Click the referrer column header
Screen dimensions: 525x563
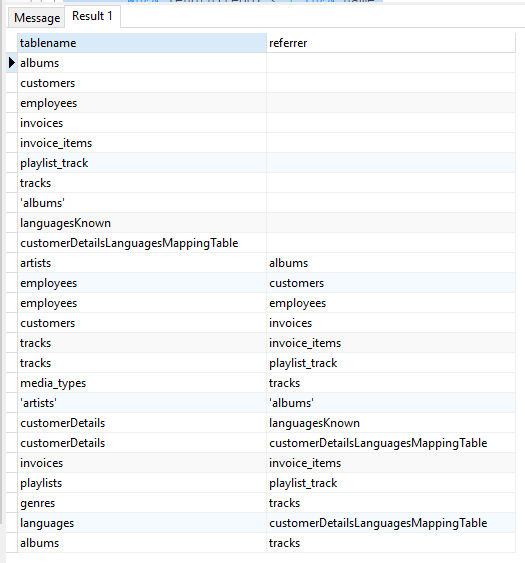pos(391,43)
